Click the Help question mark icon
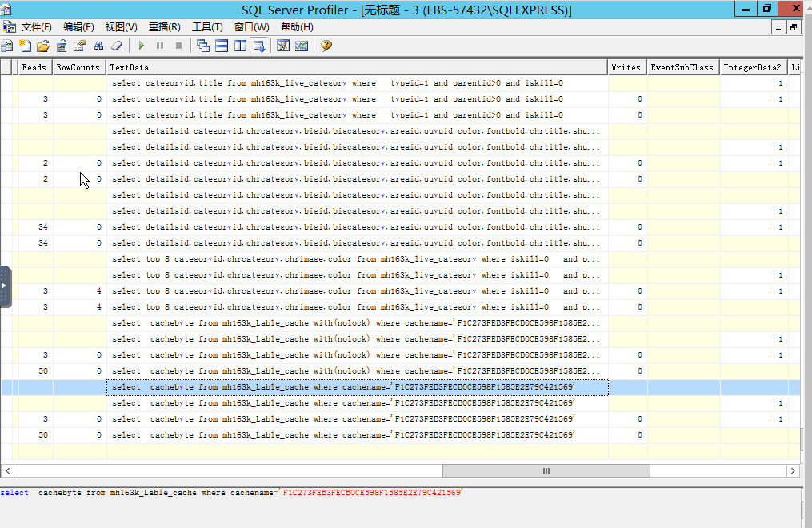The width and height of the screenshot is (812, 528). [326, 46]
